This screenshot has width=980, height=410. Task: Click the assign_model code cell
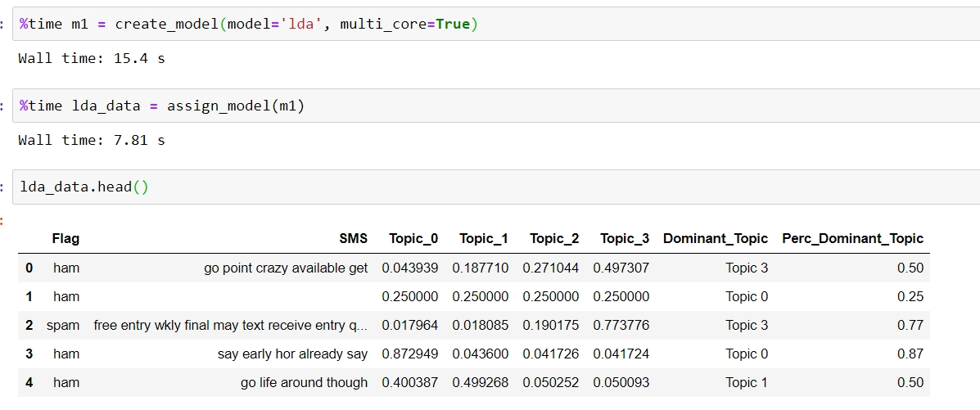tap(491, 106)
